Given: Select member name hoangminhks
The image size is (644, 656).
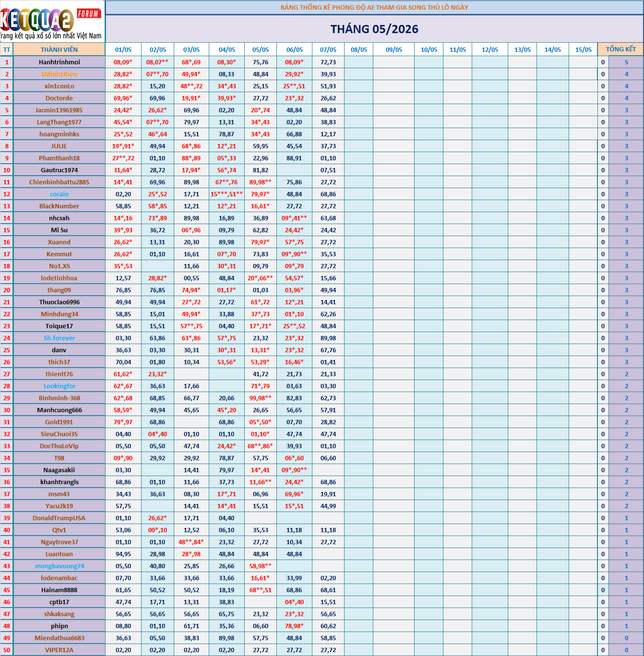Looking at the screenshot, I should (60, 134).
